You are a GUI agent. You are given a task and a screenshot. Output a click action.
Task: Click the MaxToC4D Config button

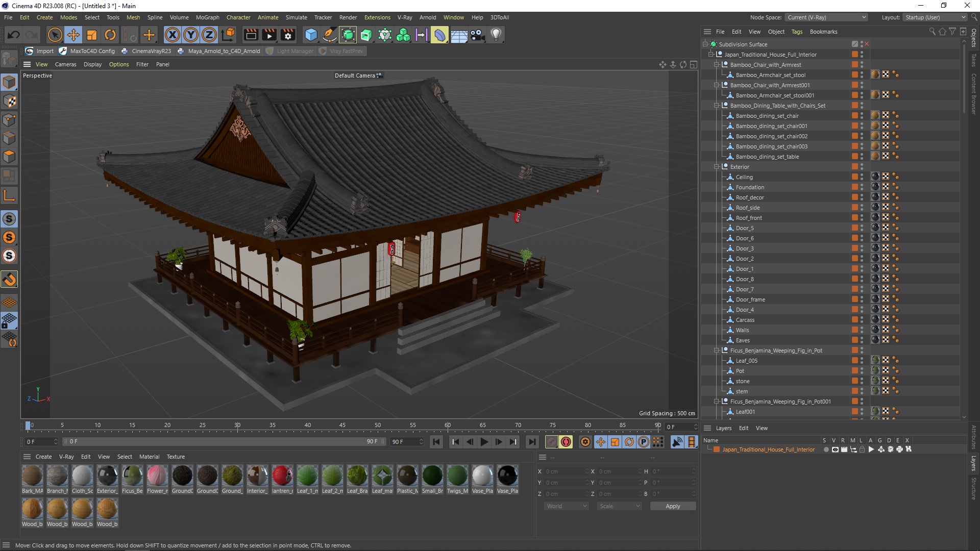[x=87, y=51]
